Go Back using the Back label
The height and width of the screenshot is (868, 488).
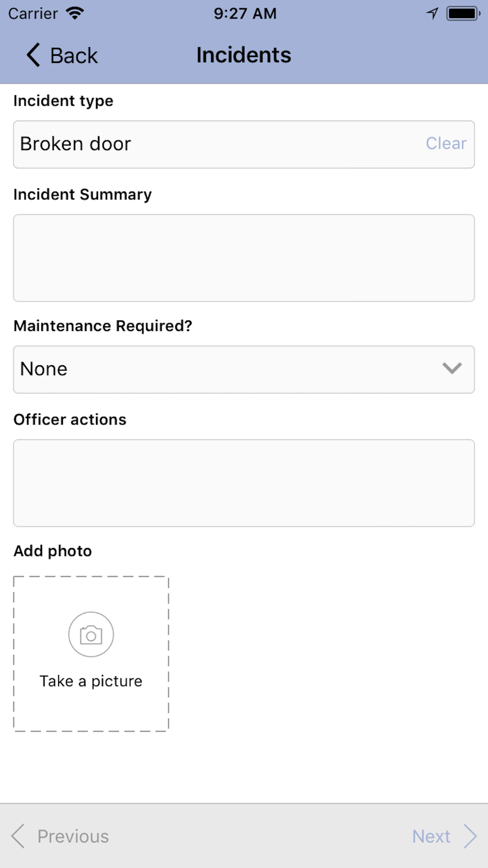[x=74, y=56]
